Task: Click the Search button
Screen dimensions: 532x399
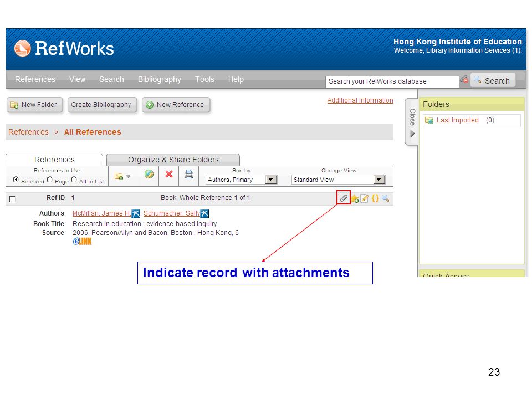Action: (493, 81)
